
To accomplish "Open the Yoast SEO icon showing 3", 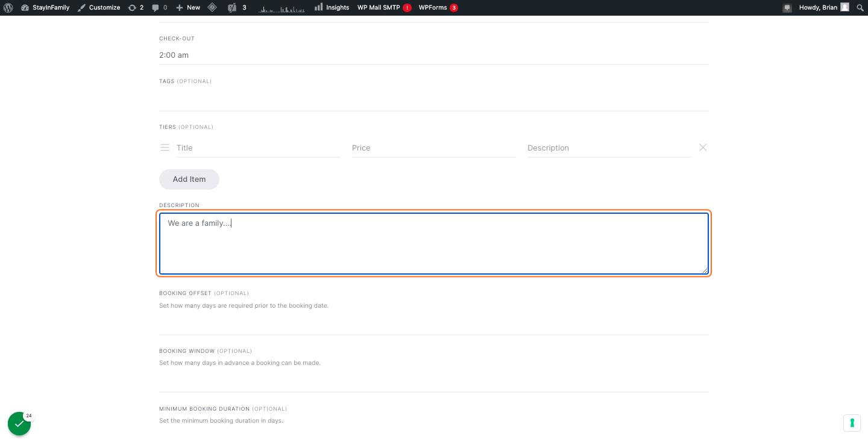I will pos(237,7).
